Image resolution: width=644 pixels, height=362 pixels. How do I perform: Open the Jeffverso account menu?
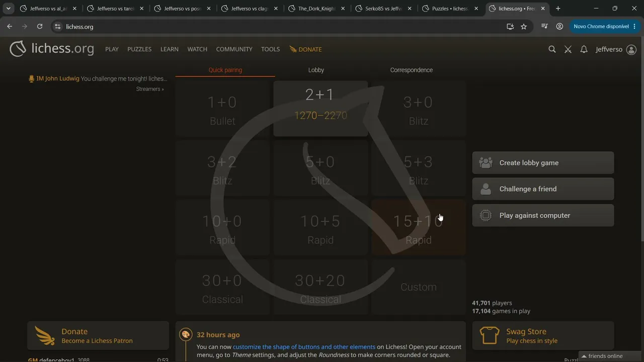616,49
